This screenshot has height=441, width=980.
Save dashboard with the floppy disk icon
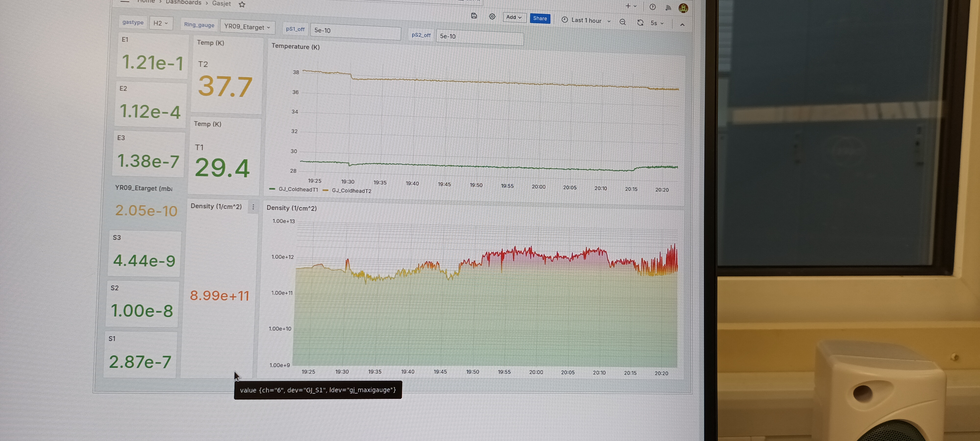pos(474,16)
